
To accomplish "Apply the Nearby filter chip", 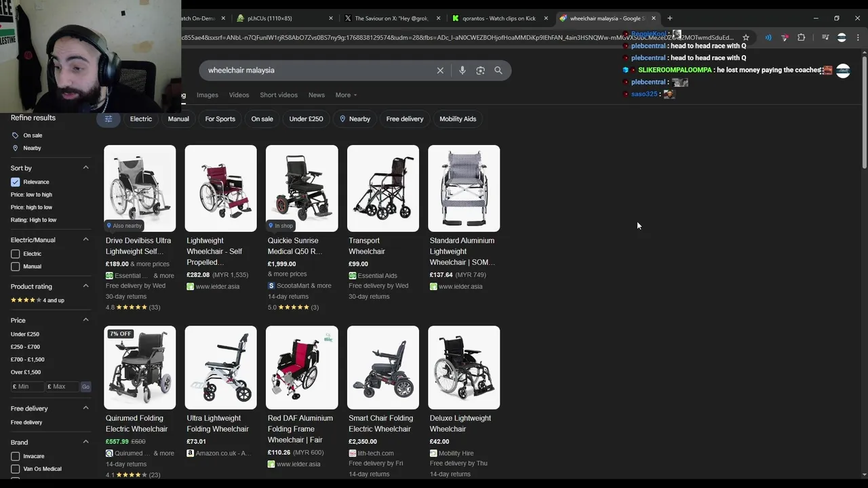I will (355, 119).
